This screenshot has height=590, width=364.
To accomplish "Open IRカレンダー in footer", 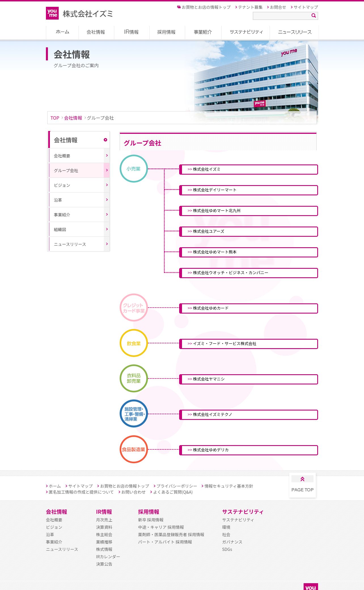I will point(108,557).
